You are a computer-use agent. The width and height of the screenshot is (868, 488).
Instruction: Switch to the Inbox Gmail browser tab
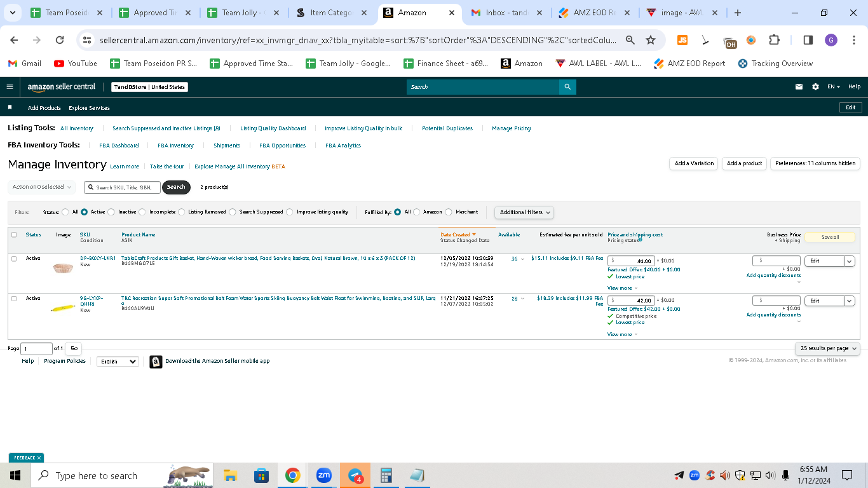pos(506,13)
